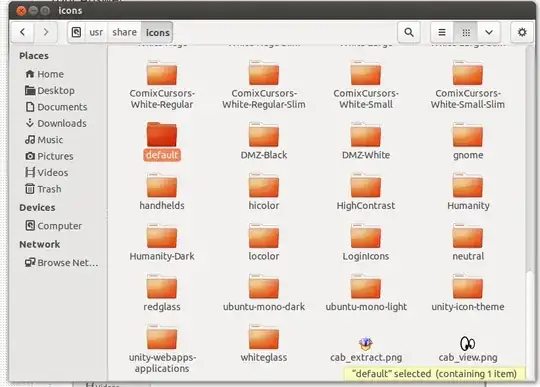The image size is (540, 387).
Task: Jump to the share path segment
Action: [x=124, y=32]
